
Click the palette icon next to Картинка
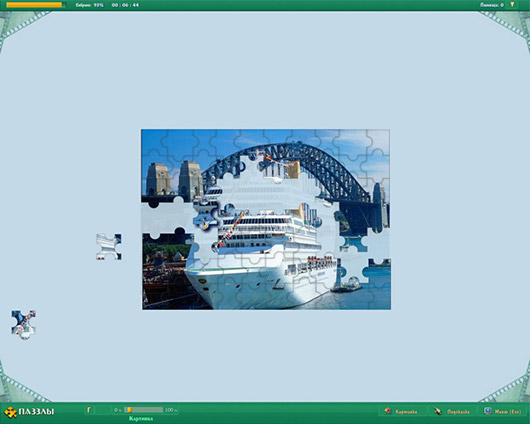coord(388,411)
